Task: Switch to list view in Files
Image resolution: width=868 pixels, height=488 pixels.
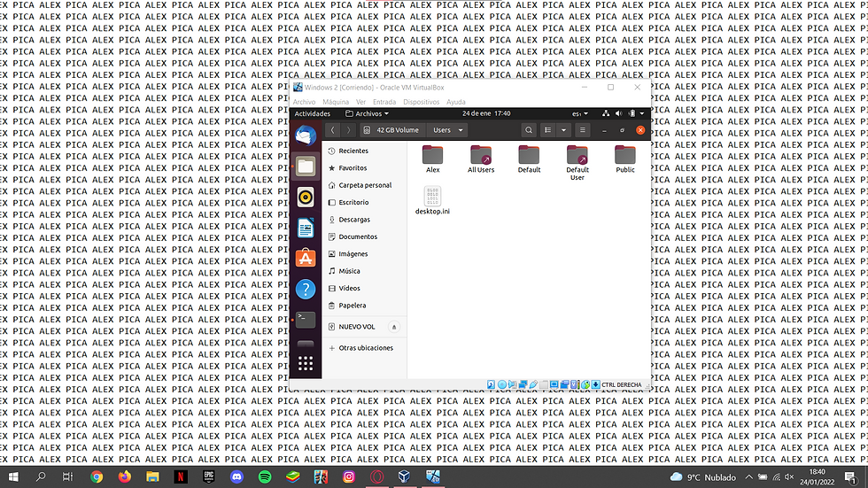Action: (548, 130)
